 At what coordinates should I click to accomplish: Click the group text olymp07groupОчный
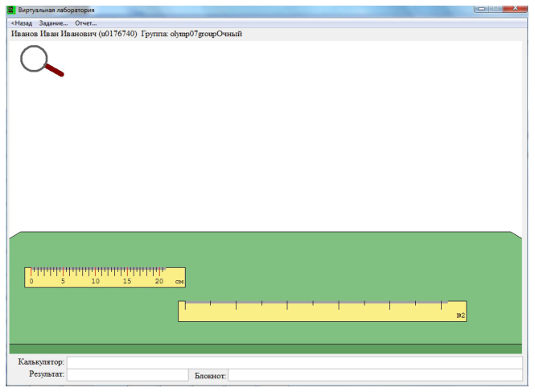click(x=206, y=34)
